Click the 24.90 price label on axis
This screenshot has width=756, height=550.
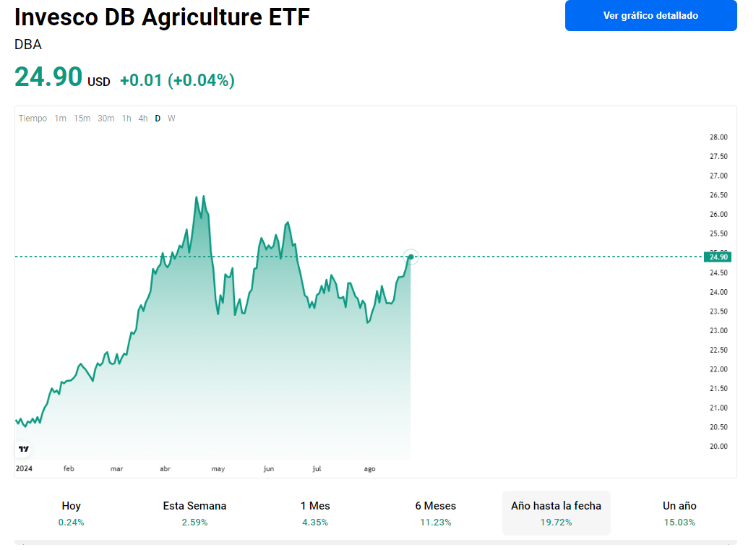(716, 257)
